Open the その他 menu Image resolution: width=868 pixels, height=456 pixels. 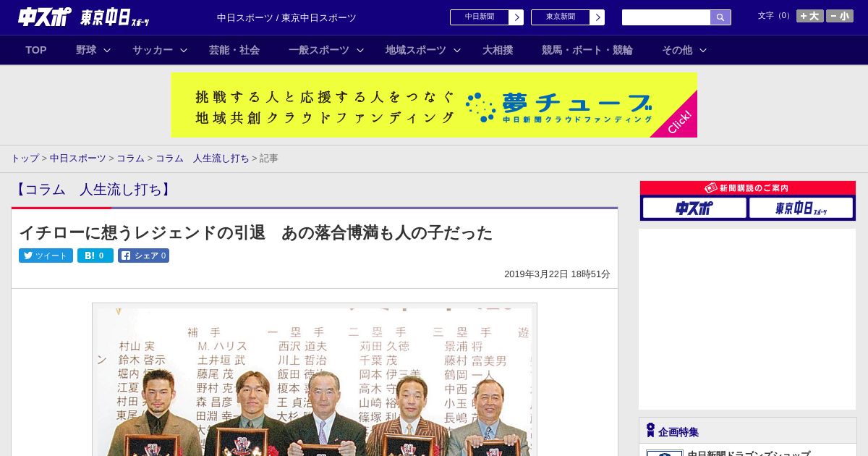point(677,50)
